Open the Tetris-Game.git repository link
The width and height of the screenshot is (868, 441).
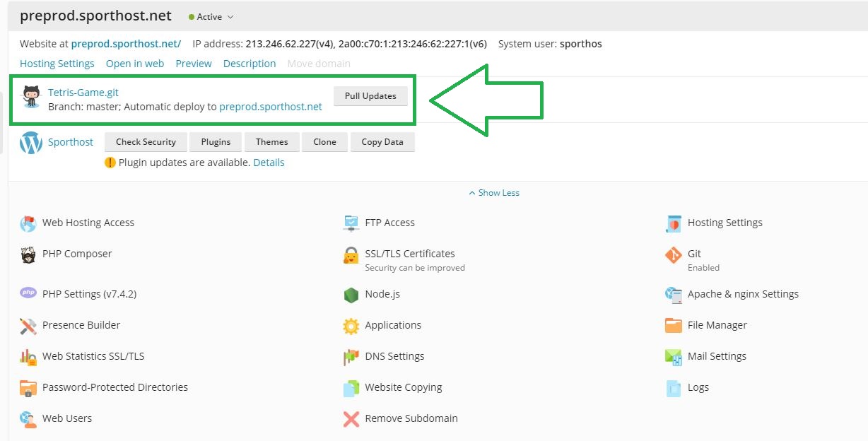(83, 93)
